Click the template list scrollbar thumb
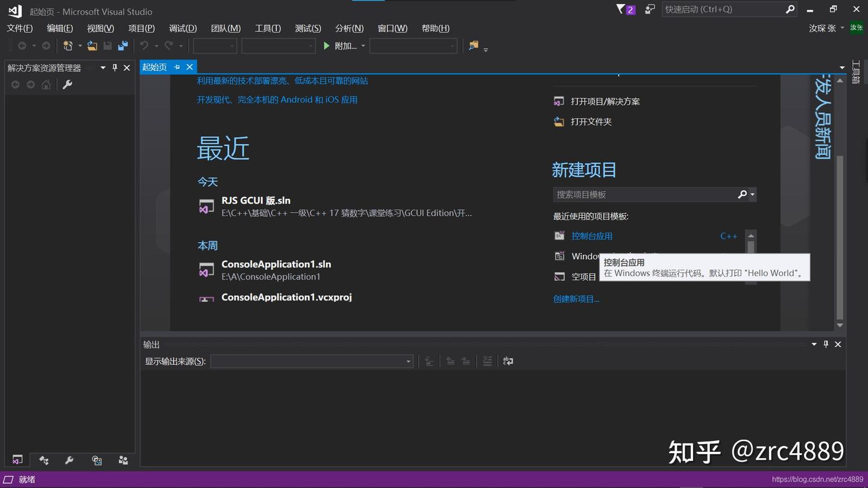Image resolution: width=868 pixels, height=488 pixels. point(750,248)
